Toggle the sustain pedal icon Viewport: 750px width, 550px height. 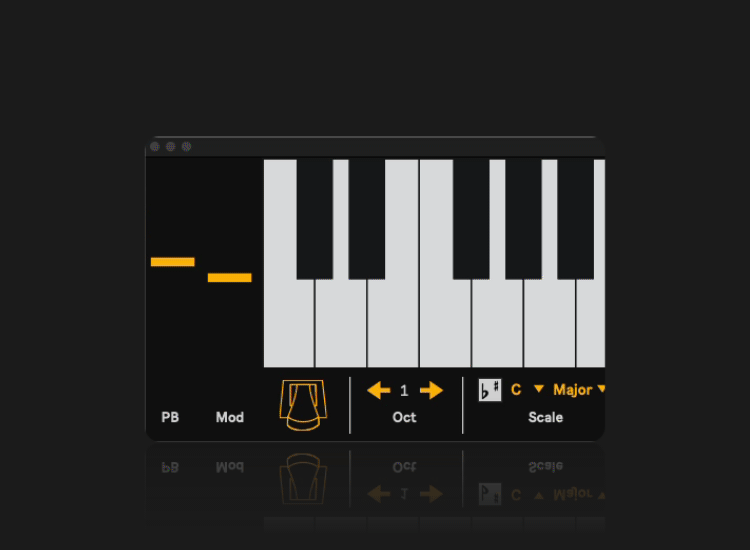(x=303, y=405)
